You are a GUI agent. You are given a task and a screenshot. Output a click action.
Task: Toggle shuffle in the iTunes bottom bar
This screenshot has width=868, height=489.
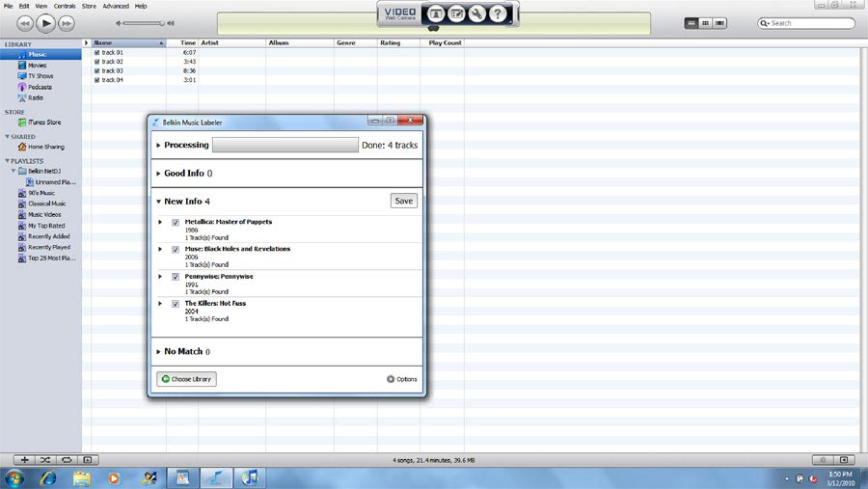pyautogui.click(x=45, y=460)
